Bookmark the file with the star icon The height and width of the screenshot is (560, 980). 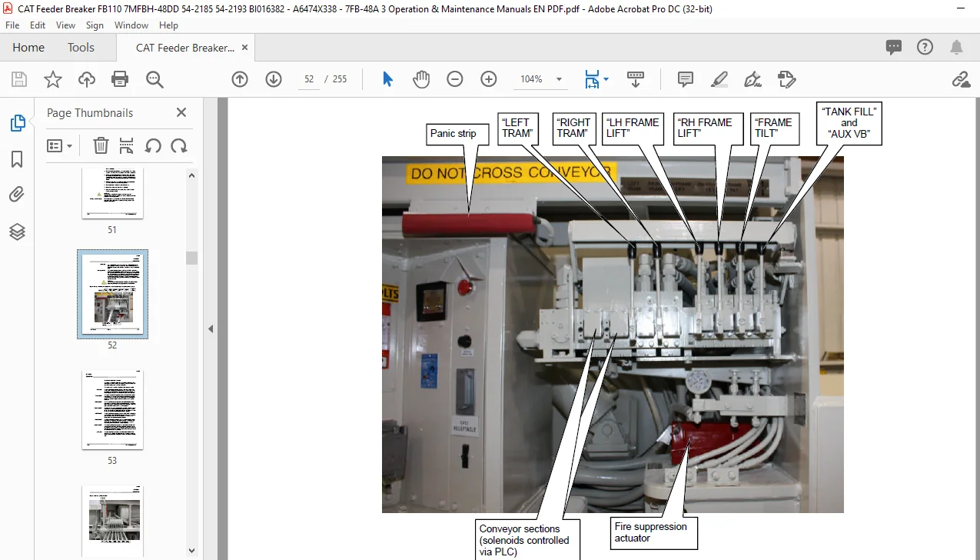(52, 79)
